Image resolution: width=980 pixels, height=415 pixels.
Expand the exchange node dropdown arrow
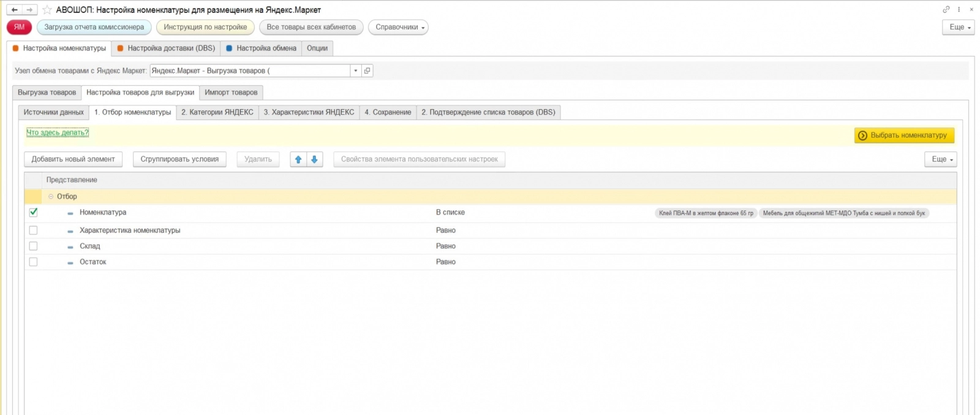(x=355, y=70)
